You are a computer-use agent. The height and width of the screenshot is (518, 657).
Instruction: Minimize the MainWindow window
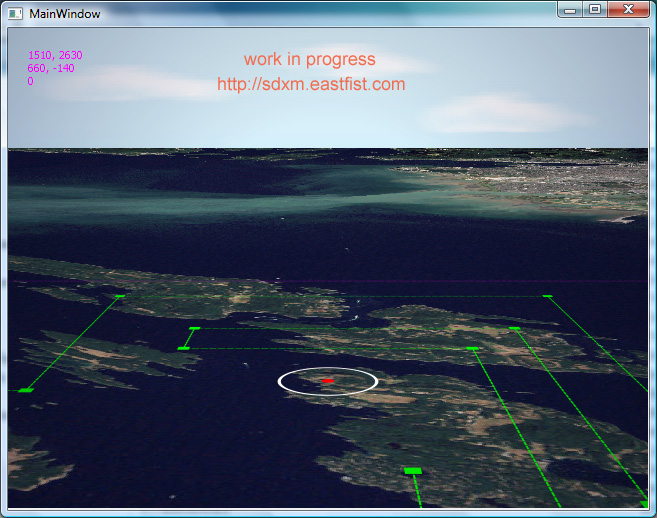571,9
